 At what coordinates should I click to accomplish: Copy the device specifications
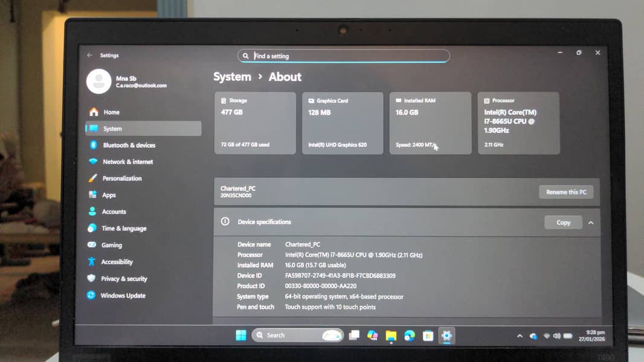click(563, 223)
